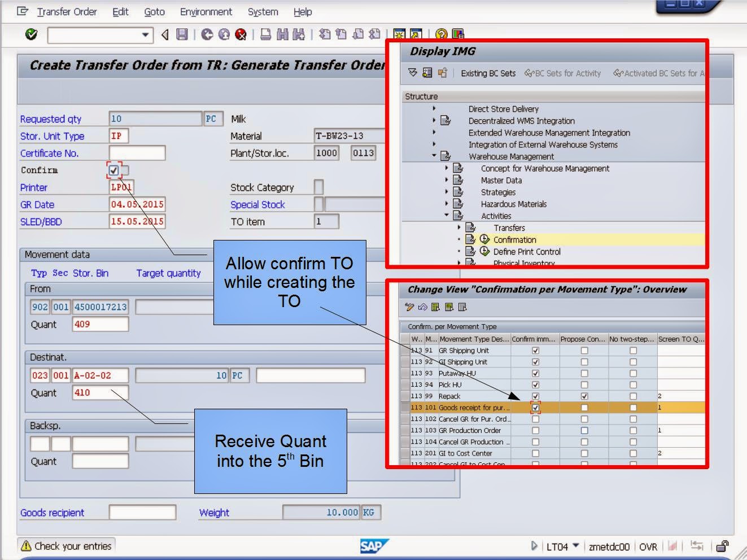Open the Environment menu
The height and width of the screenshot is (560, 747).
coord(206,11)
